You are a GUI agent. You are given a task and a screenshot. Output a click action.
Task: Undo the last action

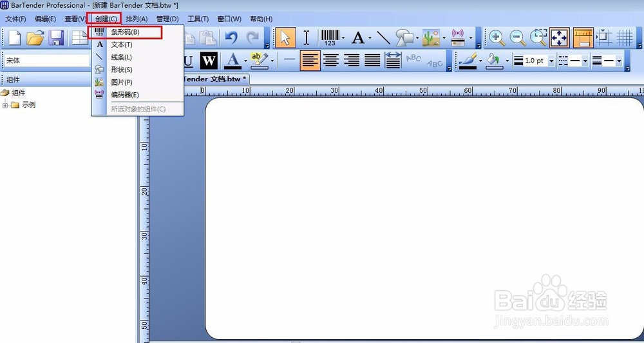[x=231, y=38]
